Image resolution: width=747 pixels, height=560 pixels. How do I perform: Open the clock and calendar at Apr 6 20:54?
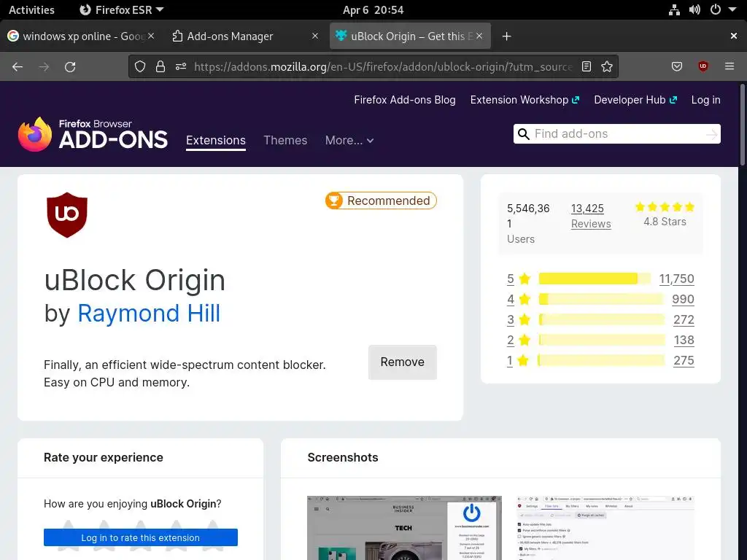(x=373, y=10)
